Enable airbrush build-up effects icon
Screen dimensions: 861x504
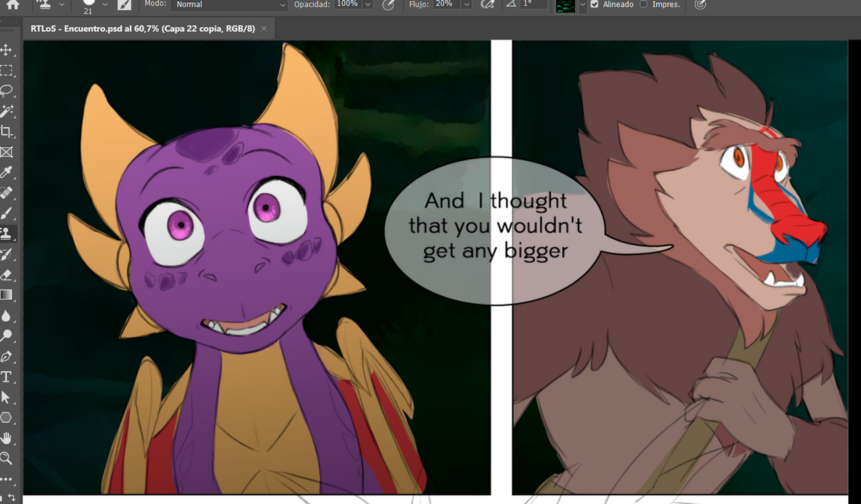pyautogui.click(x=489, y=5)
